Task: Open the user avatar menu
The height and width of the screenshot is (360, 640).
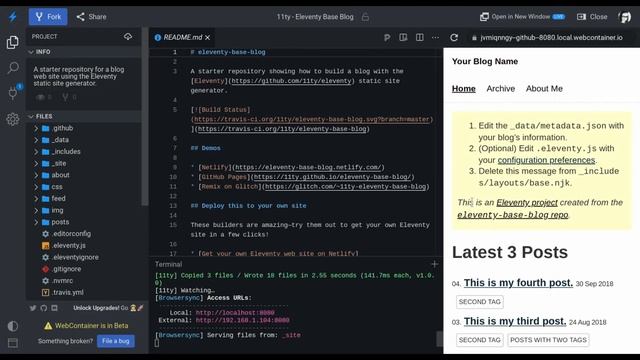Action: pos(625,17)
